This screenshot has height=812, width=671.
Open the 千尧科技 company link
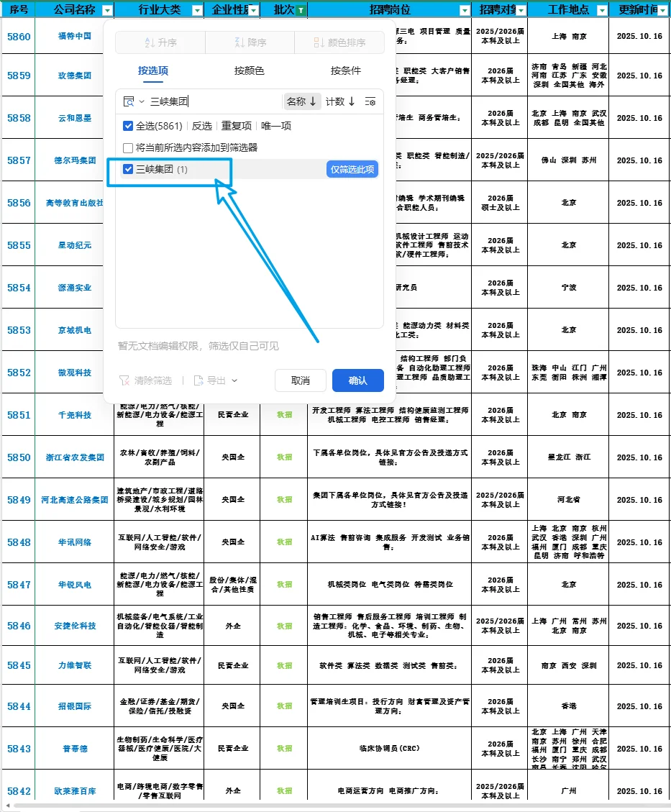click(75, 415)
